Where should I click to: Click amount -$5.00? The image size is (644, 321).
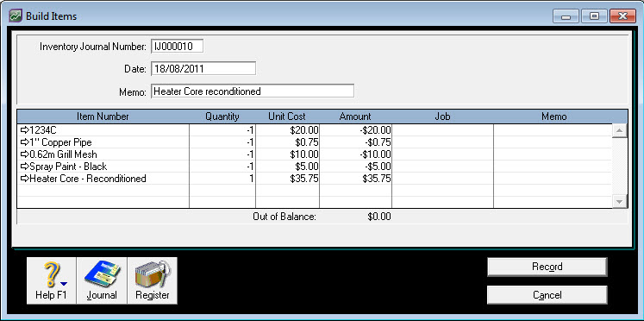(378, 167)
